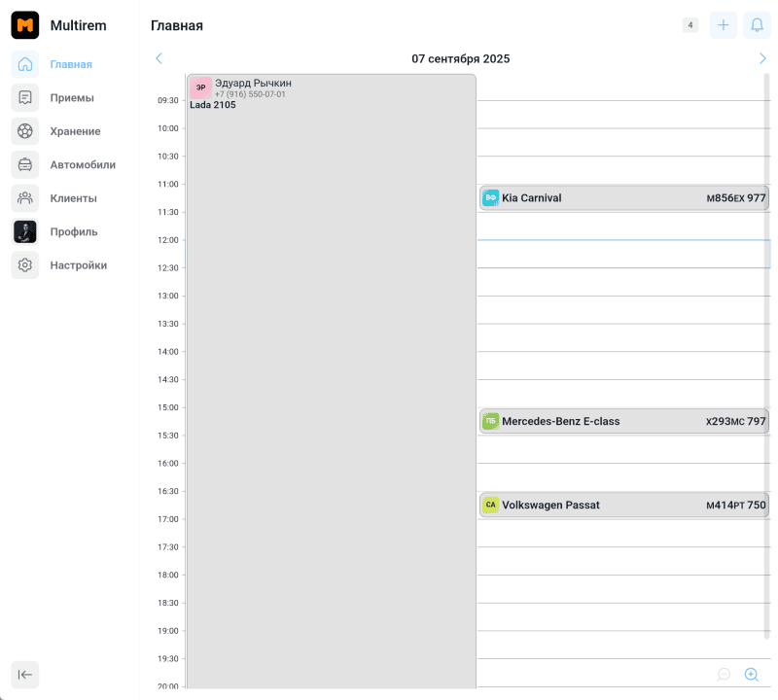The image size is (778, 700).
Task: Zoom in the calendar view
Action: (751, 674)
